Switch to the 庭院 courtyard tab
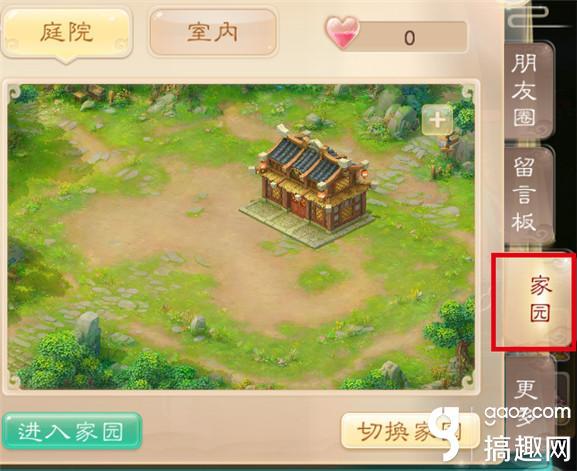 coord(67,34)
